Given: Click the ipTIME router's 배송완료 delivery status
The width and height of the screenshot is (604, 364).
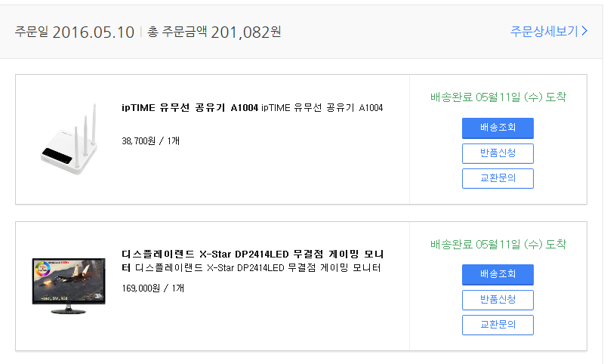Looking at the screenshot, I should point(498,97).
